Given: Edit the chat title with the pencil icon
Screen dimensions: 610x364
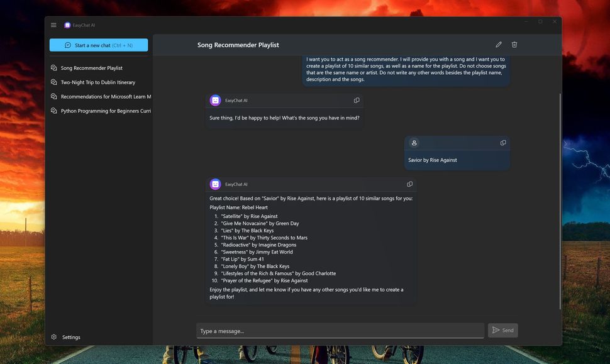Looking at the screenshot, I should pos(498,44).
